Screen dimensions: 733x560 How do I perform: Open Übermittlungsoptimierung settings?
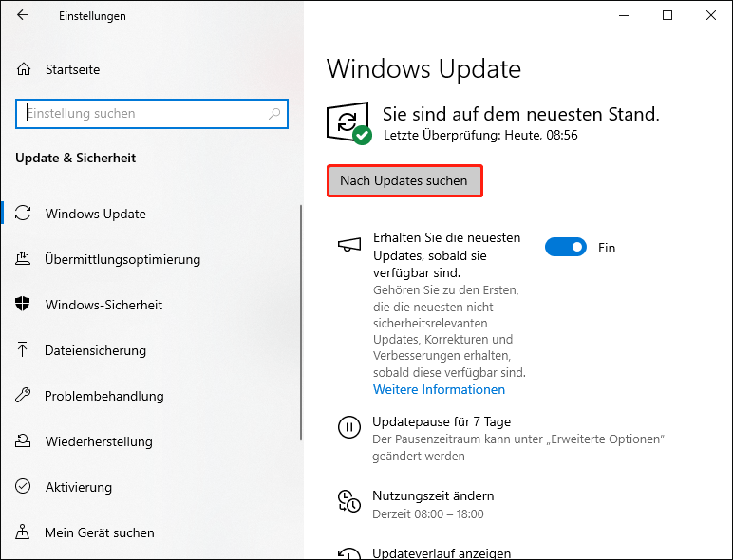(x=122, y=259)
